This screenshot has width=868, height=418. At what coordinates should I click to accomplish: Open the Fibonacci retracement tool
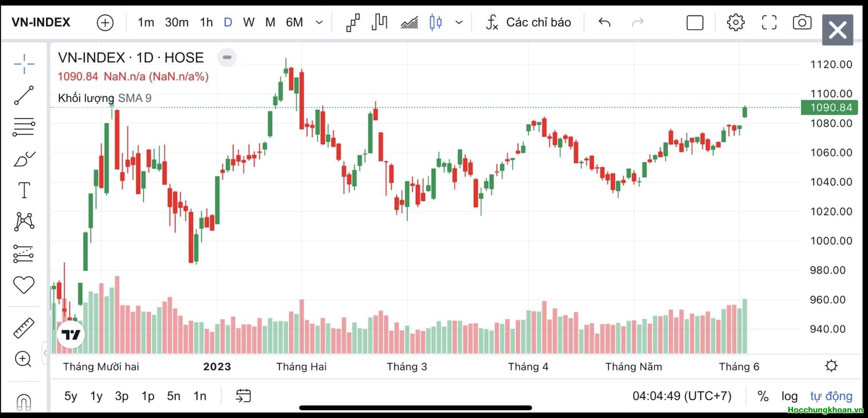pos(24,127)
